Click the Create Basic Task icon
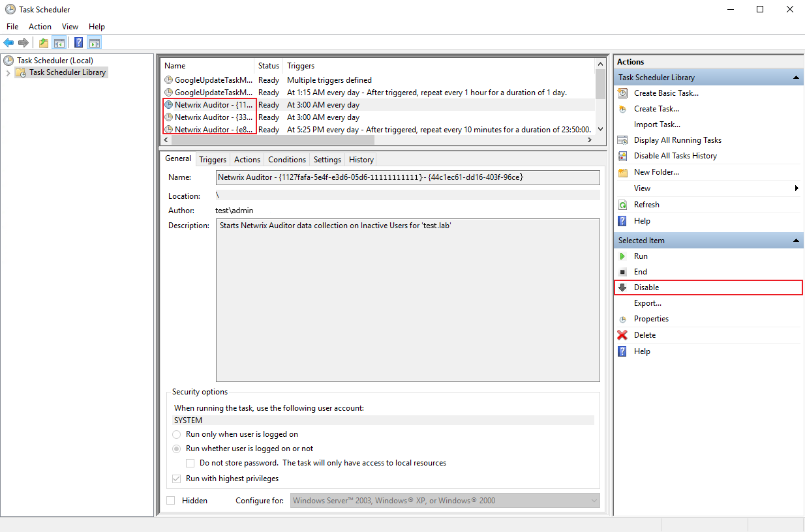Viewport: 805px width, 532px height. click(x=622, y=93)
